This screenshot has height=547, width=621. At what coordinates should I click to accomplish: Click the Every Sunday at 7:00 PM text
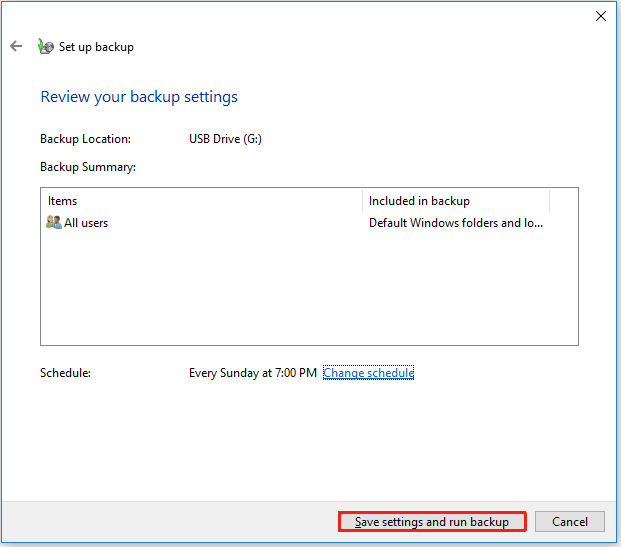click(x=253, y=373)
